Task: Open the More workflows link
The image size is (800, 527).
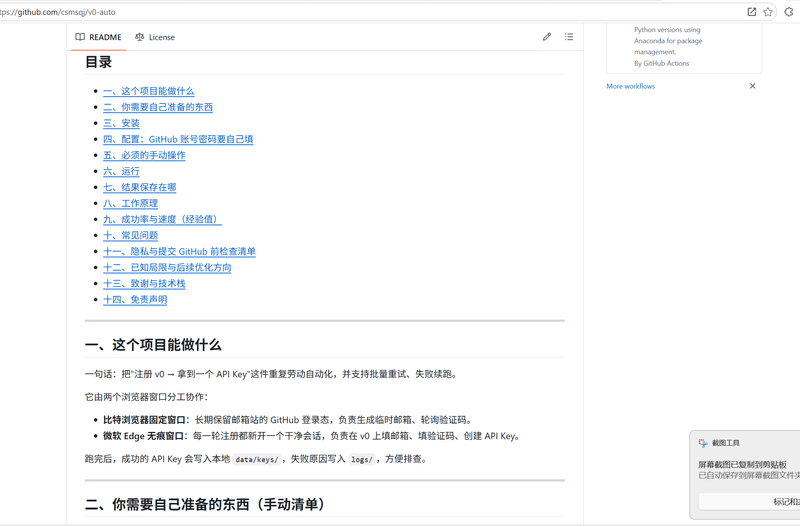Action: tap(631, 86)
